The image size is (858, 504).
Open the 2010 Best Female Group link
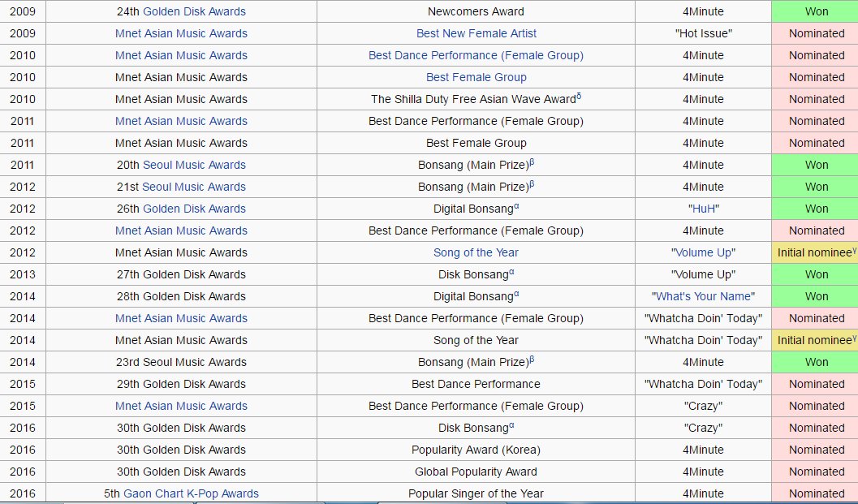pos(476,77)
